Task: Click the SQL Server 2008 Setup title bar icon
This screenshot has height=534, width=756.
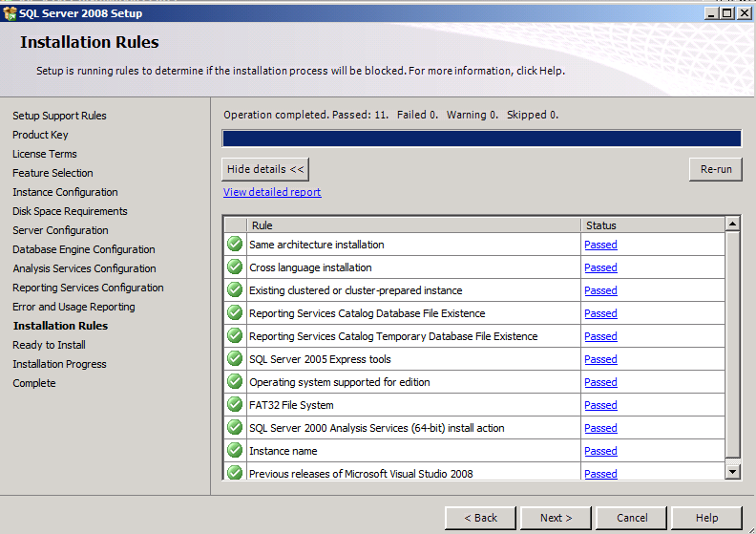Action: point(10,13)
